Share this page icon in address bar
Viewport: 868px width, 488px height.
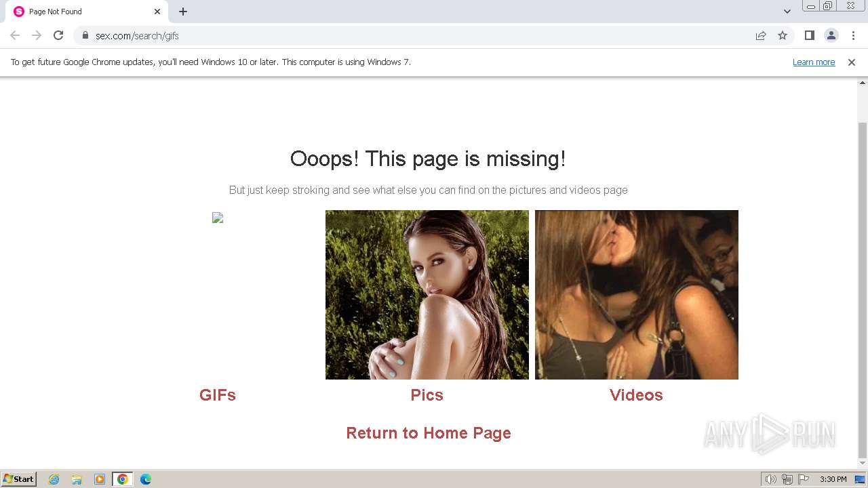pyautogui.click(x=761, y=35)
